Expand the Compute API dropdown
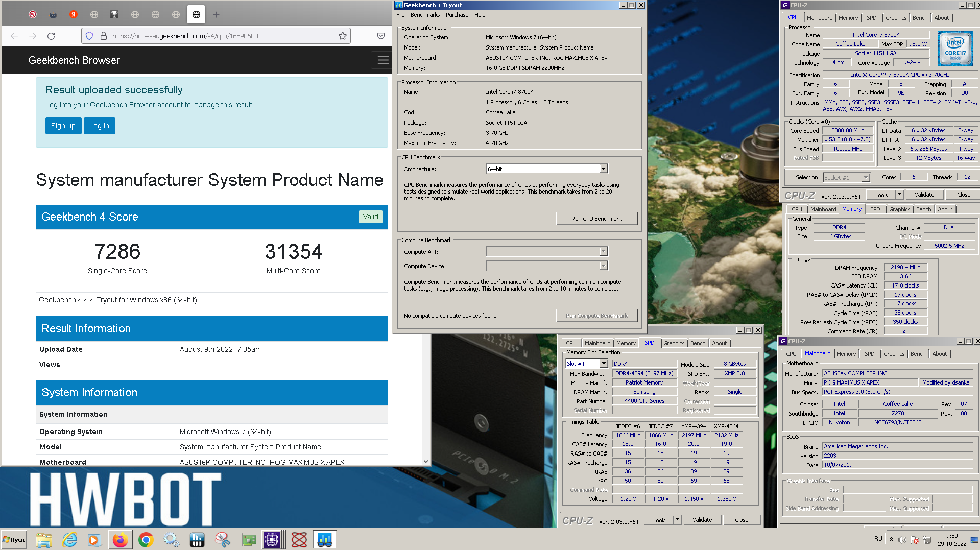Screen dimensions: 980x550 click(x=603, y=251)
